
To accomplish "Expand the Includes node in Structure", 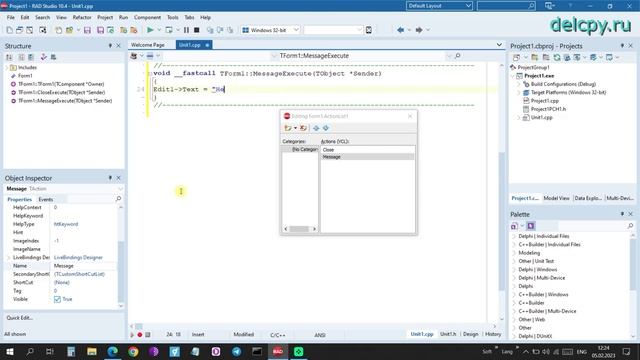I will tap(6, 68).
